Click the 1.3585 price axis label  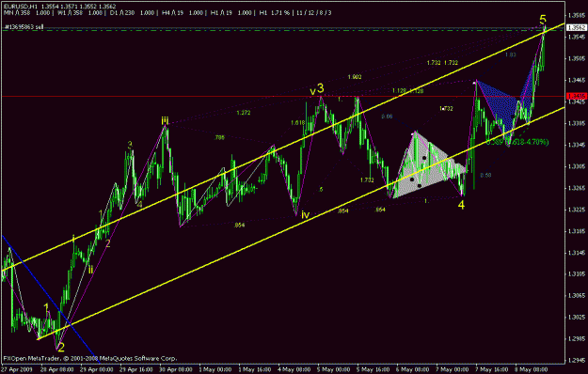tap(577, 15)
